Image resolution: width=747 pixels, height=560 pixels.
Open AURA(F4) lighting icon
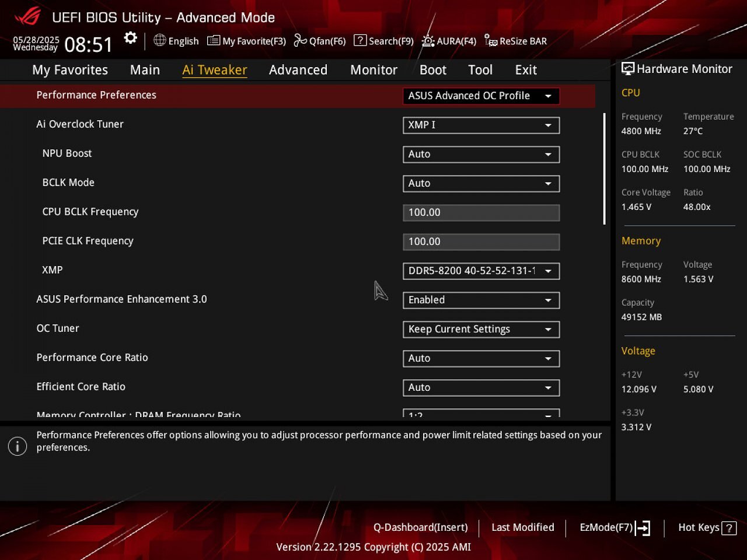[428, 41]
